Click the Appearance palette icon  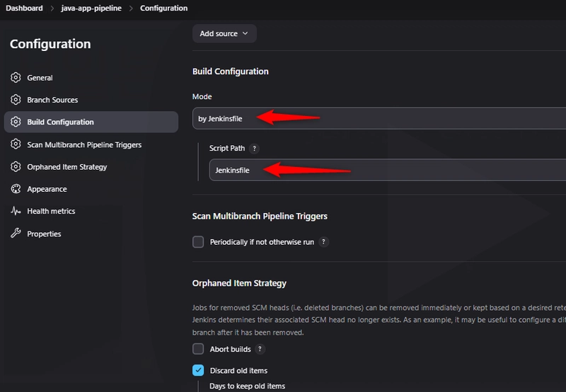click(x=16, y=189)
